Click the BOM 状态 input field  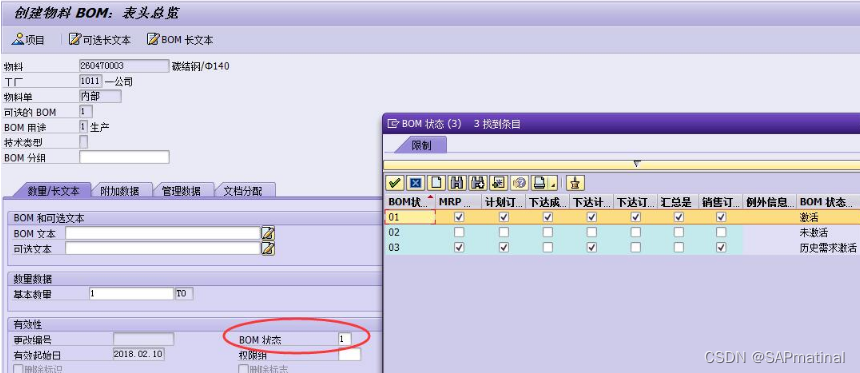(x=345, y=340)
